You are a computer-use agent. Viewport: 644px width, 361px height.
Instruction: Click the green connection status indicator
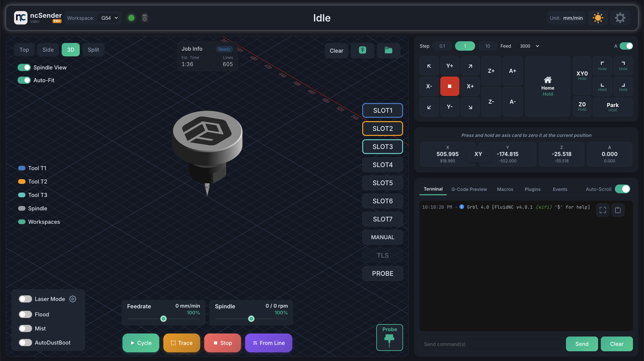pyautogui.click(x=131, y=18)
